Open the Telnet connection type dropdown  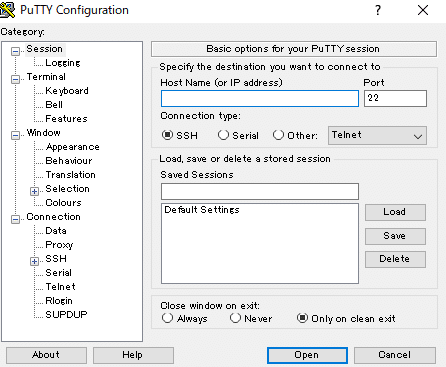(377, 135)
